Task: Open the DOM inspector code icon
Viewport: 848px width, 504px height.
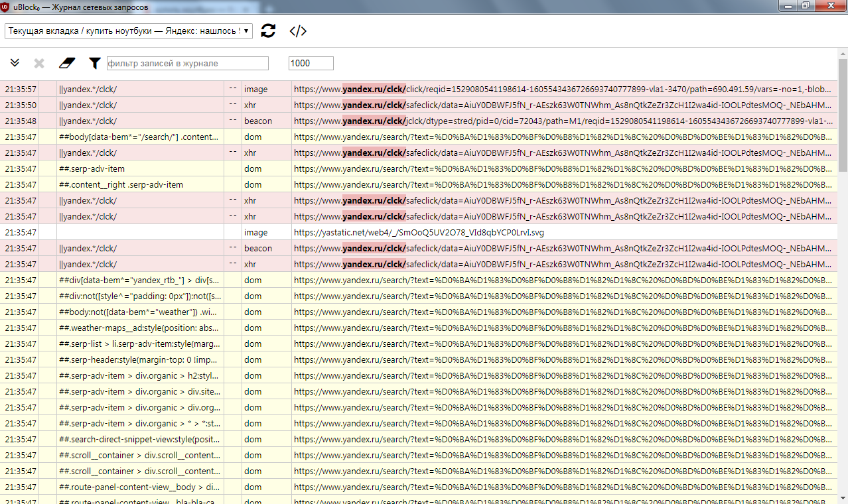Action: (298, 31)
